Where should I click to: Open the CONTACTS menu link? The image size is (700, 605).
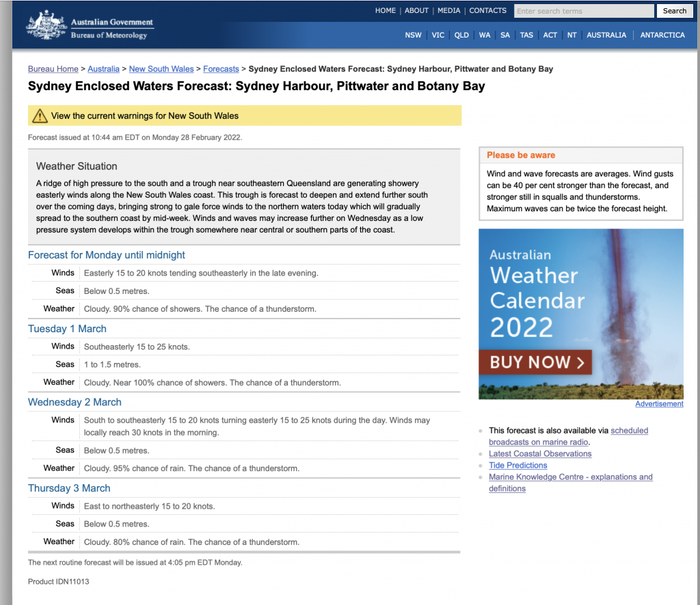tap(487, 10)
